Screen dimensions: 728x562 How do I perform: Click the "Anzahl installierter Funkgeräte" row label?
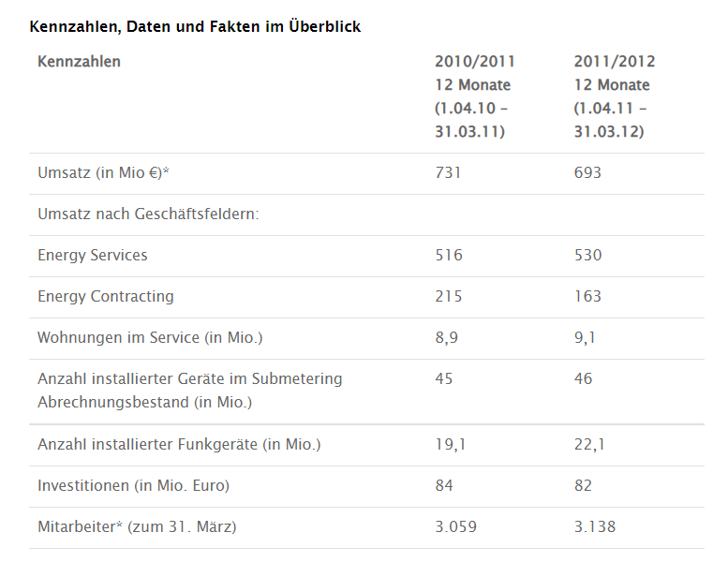[x=179, y=445]
